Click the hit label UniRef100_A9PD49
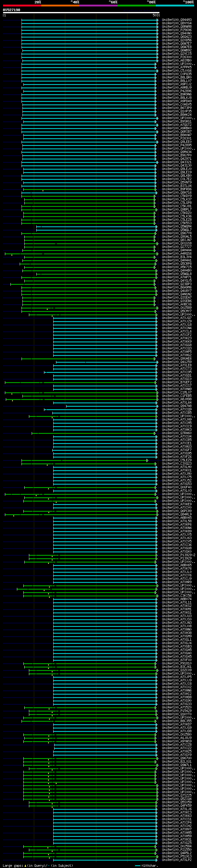Image resolution: width=197 pixels, height=868 pixels. [177, 101]
